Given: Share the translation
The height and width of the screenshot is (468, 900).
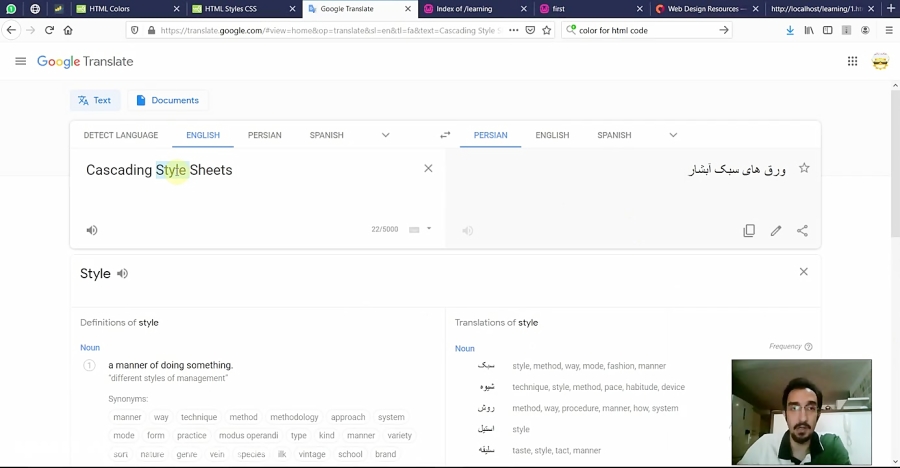Looking at the screenshot, I should (x=802, y=231).
